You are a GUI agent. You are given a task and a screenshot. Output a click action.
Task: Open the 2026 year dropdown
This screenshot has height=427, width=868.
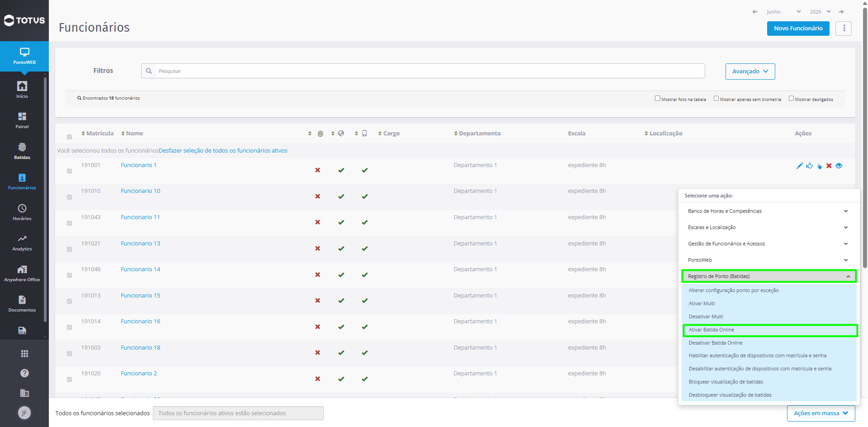coord(820,12)
